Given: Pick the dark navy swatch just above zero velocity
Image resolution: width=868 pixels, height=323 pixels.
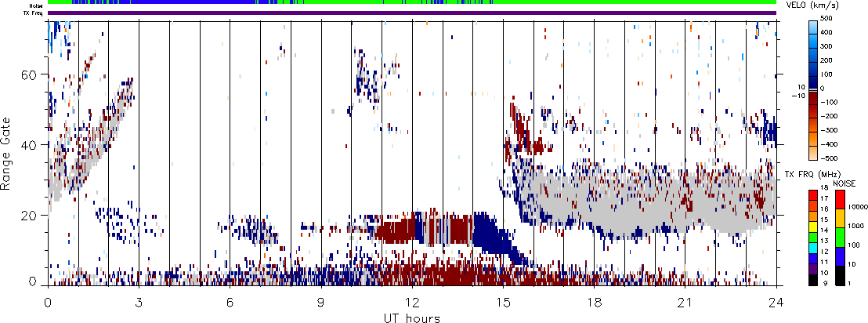Looking at the screenshot, I should pyautogui.click(x=813, y=82).
